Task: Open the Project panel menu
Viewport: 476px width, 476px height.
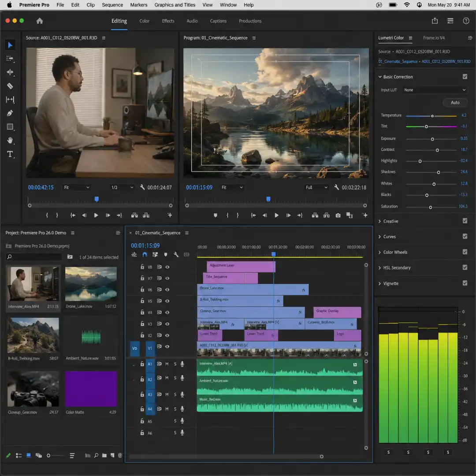Action: click(x=73, y=233)
